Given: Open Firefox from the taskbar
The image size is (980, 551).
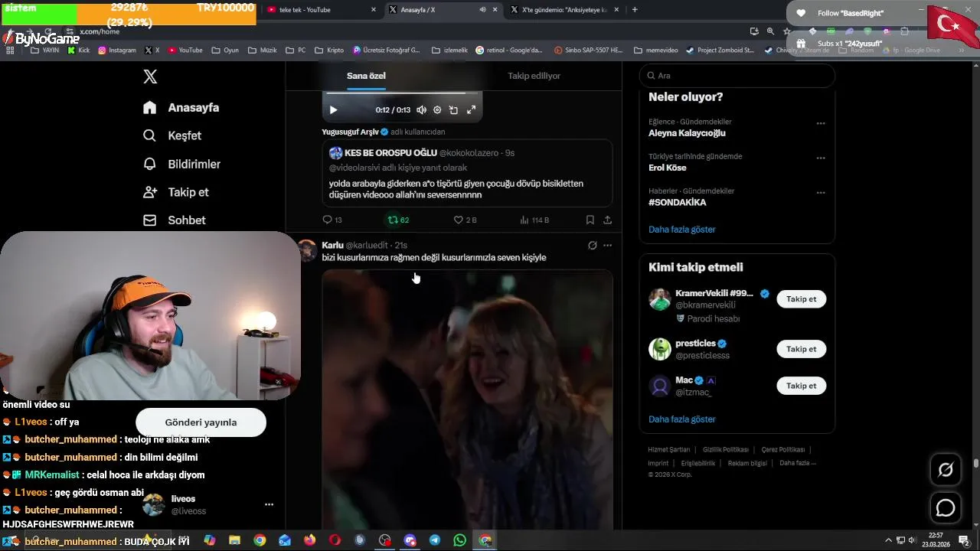Looking at the screenshot, I should (309, 540).
